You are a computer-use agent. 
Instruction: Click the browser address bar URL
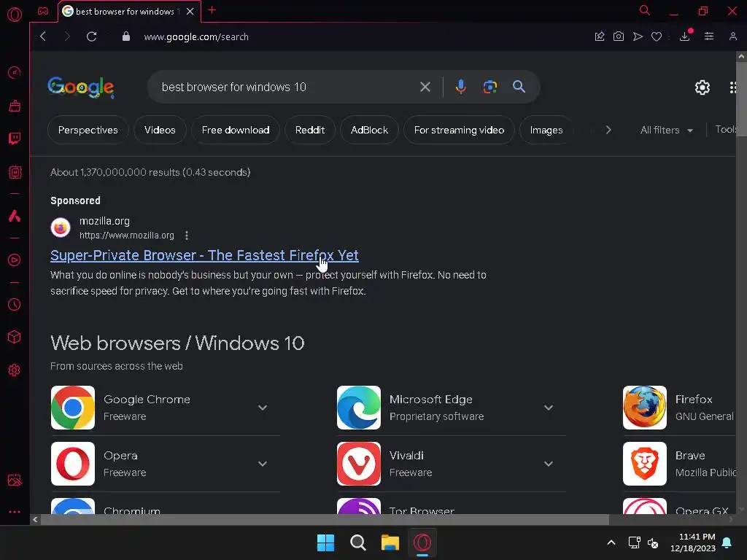pyautogui.click(x=196, y=36)
